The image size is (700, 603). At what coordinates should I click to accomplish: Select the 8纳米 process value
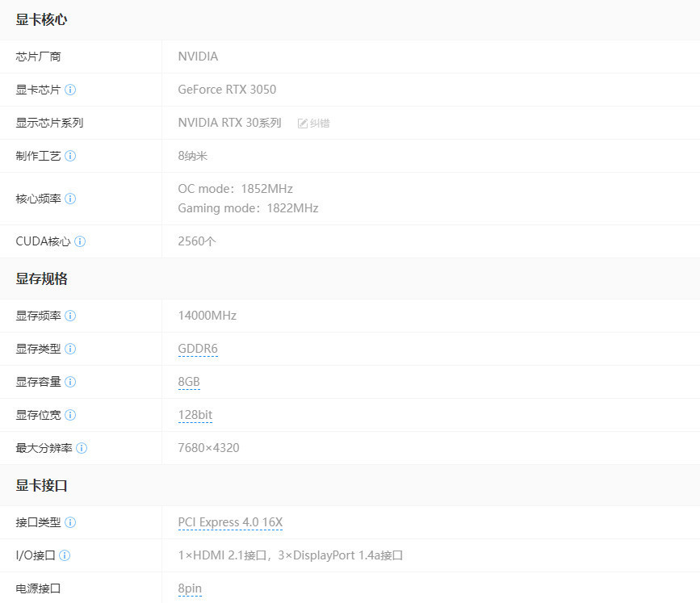click(x=192, y=155)
